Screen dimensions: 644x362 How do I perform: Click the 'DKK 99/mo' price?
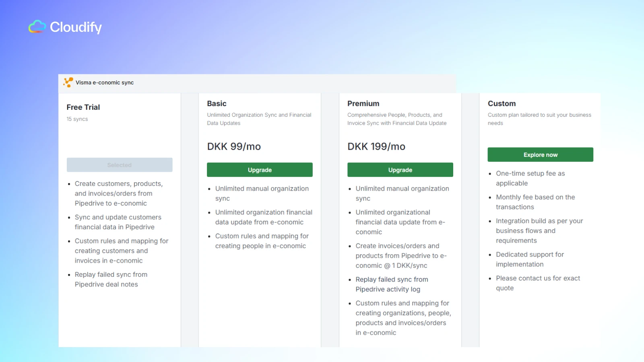pos(234,146)
